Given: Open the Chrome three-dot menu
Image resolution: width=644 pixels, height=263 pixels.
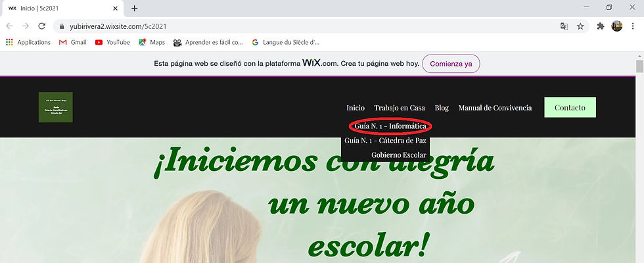Looking at the screenshot, I should tap(633, 26).
